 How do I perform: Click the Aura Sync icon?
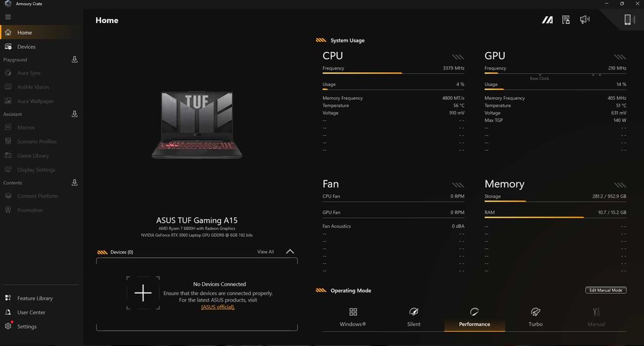[x=8, y=73]
